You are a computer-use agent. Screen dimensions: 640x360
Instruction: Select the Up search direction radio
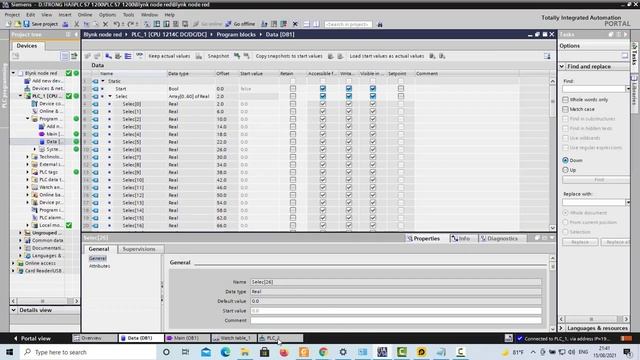click(x=565, y=170)
